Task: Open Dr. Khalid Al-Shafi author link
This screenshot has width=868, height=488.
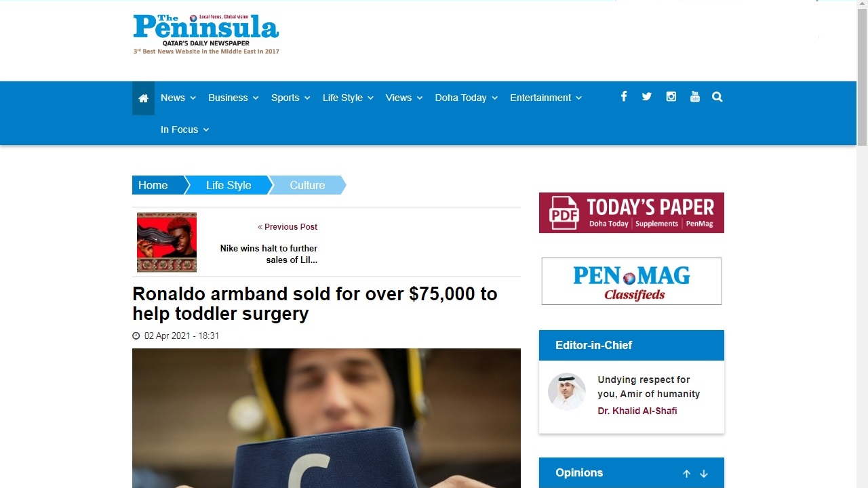Action: [637, 411]
